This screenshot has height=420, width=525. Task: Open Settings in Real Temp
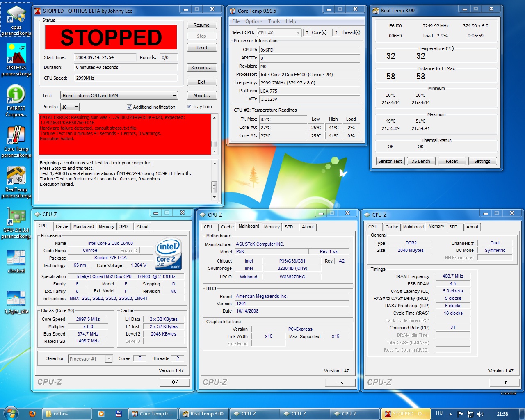482,161
